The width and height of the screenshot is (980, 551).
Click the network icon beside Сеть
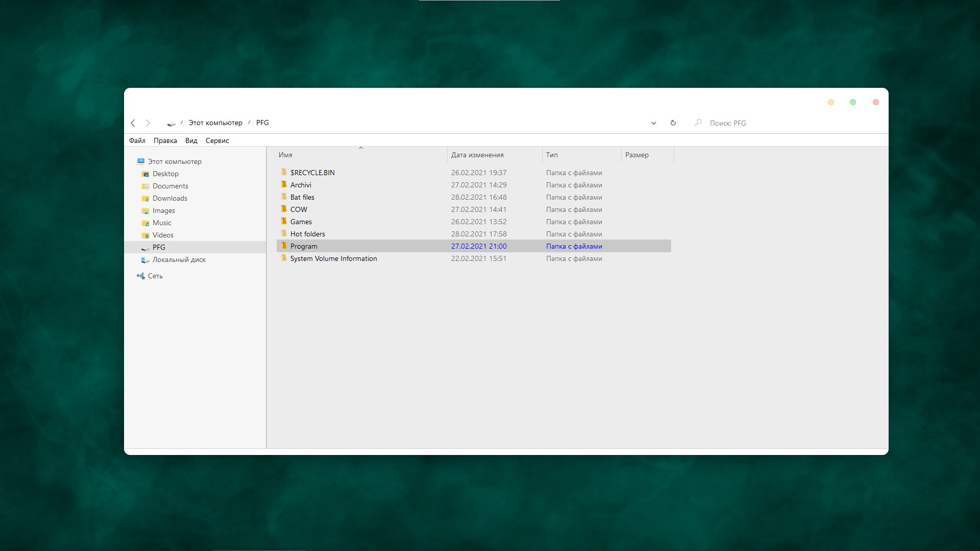(x=141, y=276)
